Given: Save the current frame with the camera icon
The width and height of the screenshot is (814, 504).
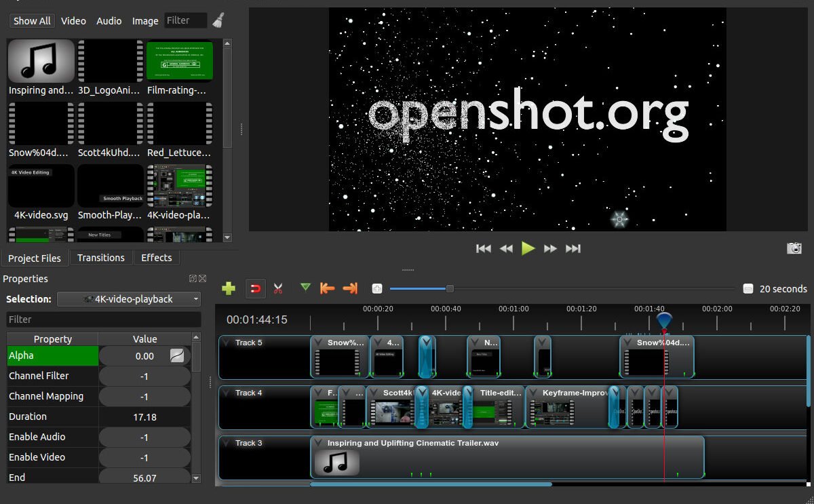Looking at the screenshot, I should (x=794, y=248).
